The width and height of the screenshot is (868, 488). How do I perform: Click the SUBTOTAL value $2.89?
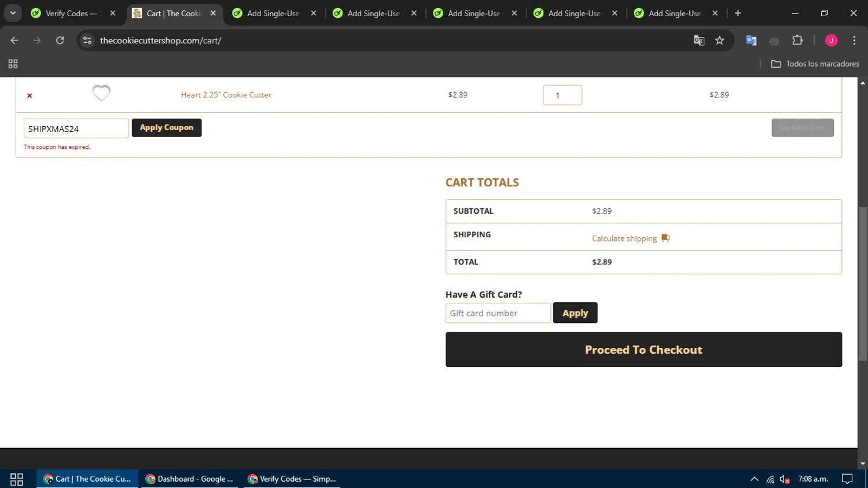pos(602,211)
